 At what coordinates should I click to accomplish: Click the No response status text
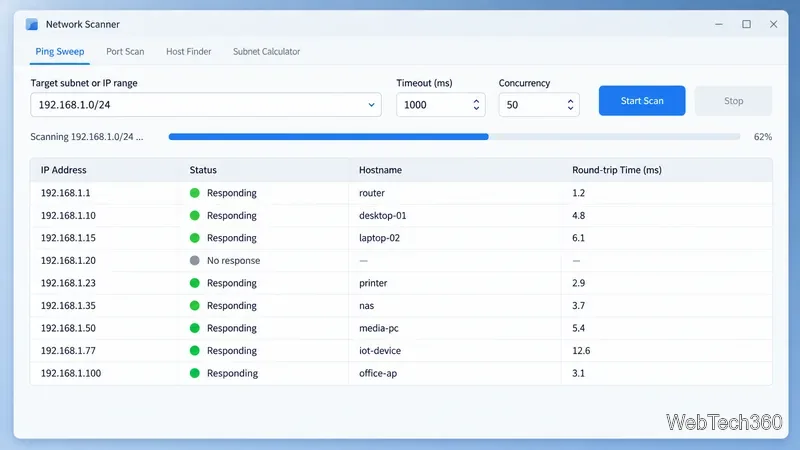coord(233,260)
